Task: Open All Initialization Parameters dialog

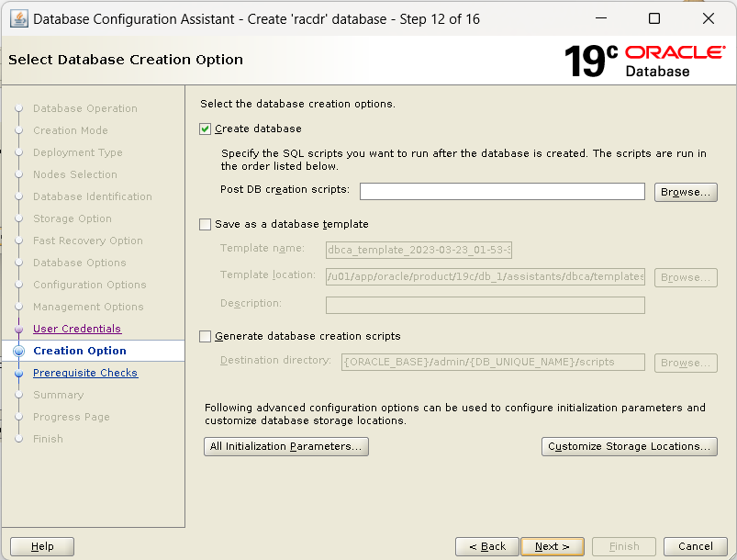Action: coord(285,446)
